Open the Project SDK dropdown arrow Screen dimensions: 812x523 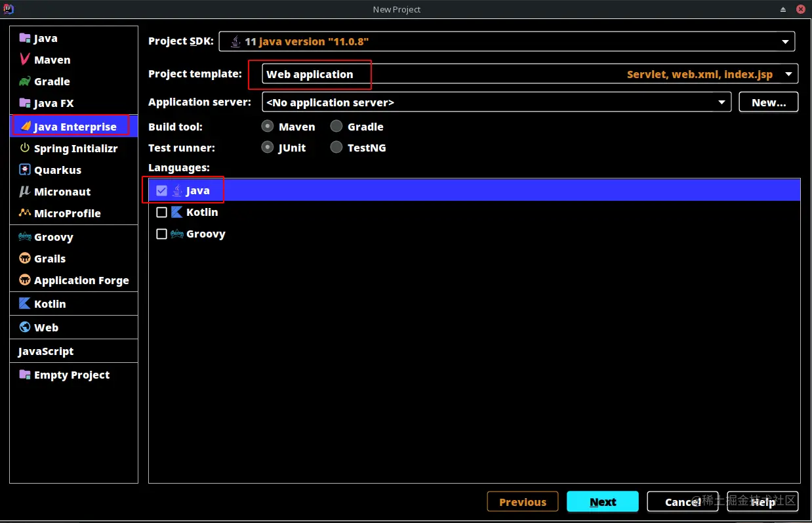click(786, 41)
